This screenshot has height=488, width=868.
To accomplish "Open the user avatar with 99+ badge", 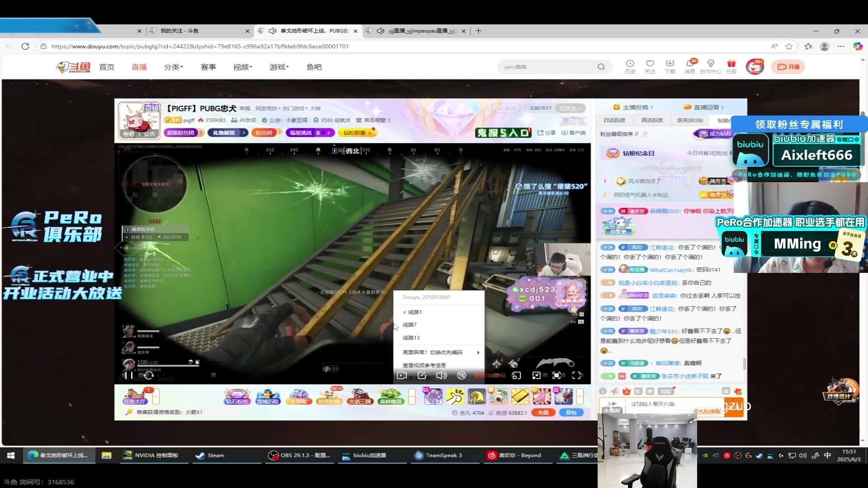I will tap(755, 67).
